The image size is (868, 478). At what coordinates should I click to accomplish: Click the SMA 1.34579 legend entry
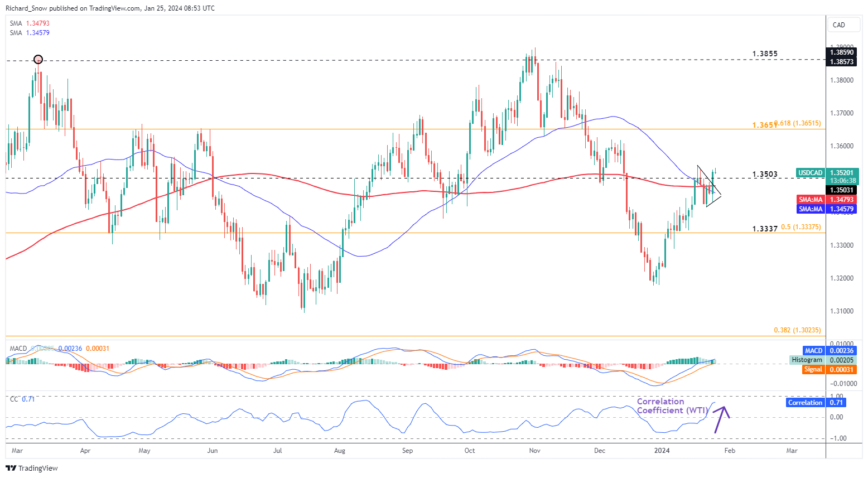coord(30,33)
